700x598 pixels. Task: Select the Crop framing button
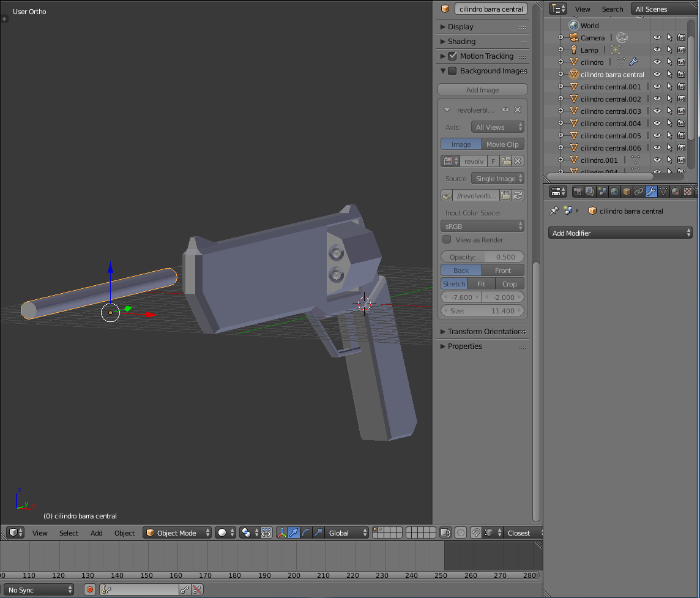(509, 283)
